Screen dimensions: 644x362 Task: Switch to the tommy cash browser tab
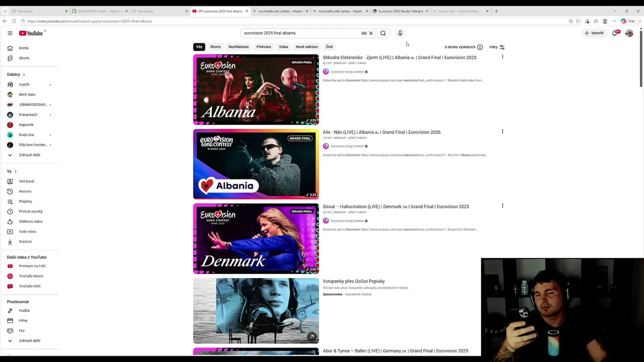pyautogui.click(x=460, y=11)
